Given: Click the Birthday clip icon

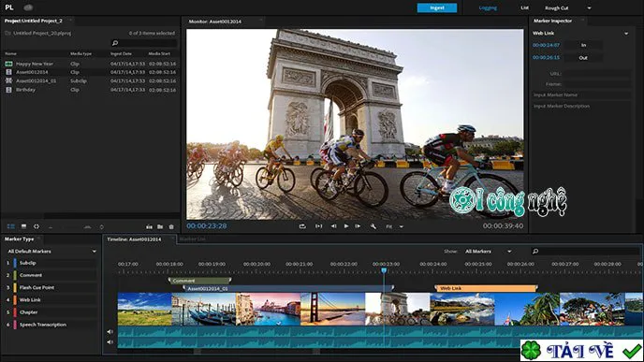Looking at the screenshot, I should [x=8, y=90].
